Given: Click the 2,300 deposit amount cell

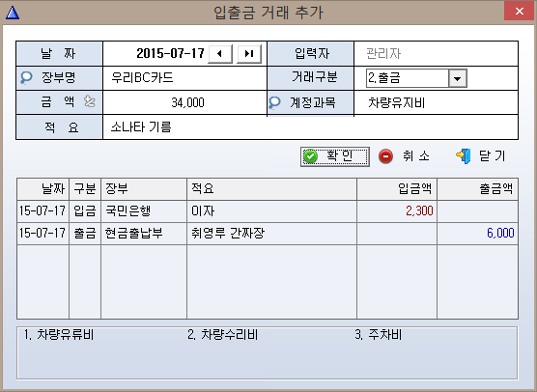Looking at the screenshot, I should click(x=397, y=211).
